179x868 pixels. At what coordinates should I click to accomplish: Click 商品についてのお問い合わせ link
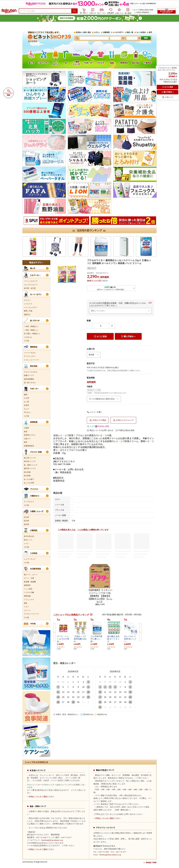tap(100, 430)
